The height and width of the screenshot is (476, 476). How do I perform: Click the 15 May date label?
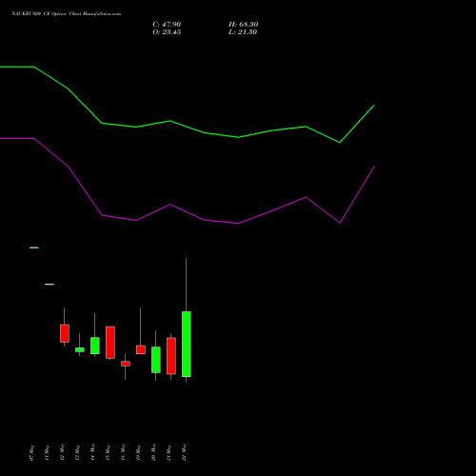point(108,453)
